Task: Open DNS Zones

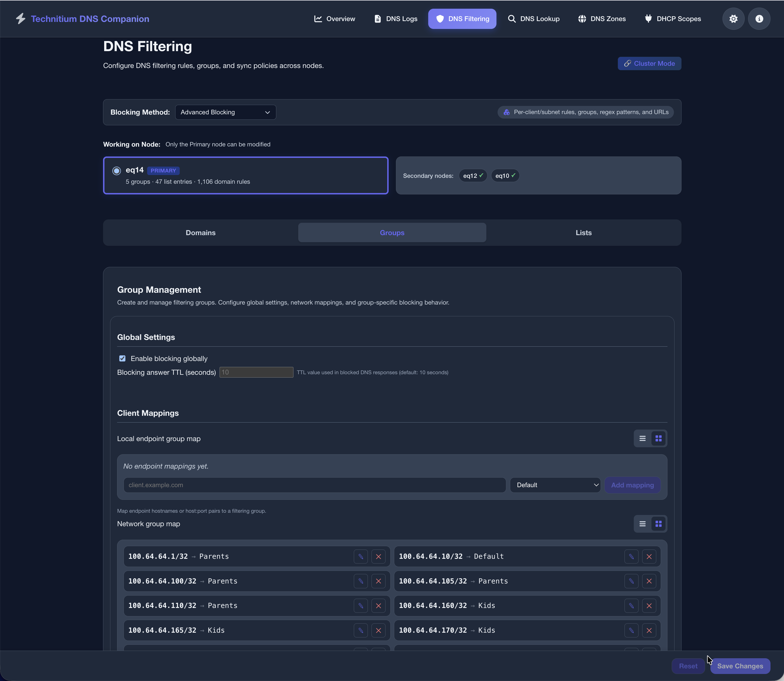Action: coord(601,19)
